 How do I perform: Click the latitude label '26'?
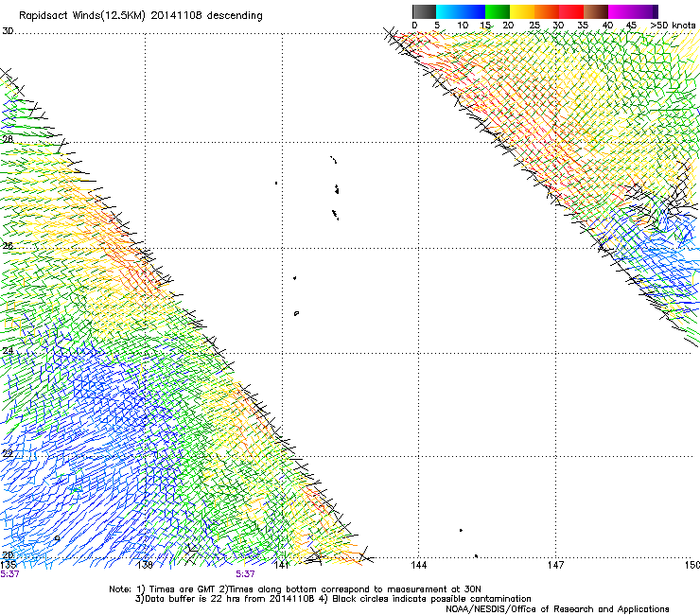click(x=8, y=246)
